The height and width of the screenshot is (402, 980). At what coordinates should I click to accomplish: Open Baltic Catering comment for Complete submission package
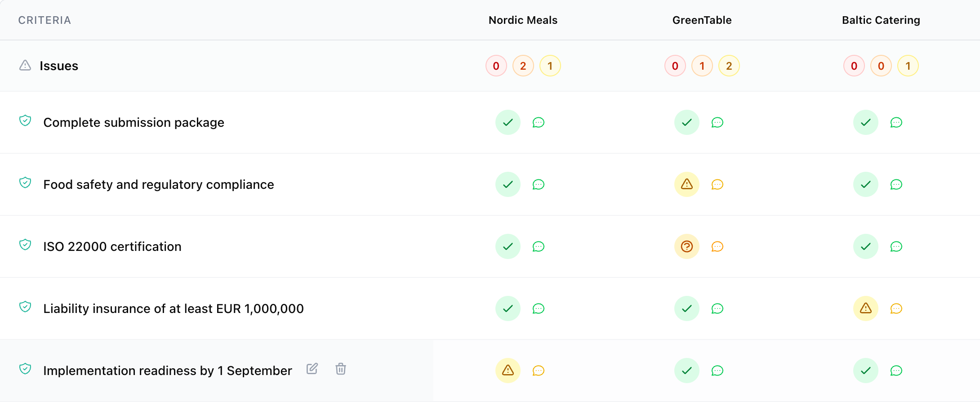click(896, 122)
